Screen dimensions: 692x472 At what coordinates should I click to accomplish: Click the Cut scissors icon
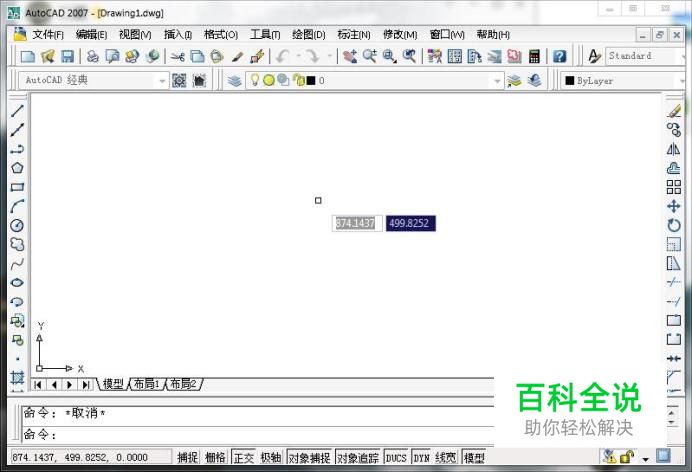pyautogui.click(x=177, y=56)
